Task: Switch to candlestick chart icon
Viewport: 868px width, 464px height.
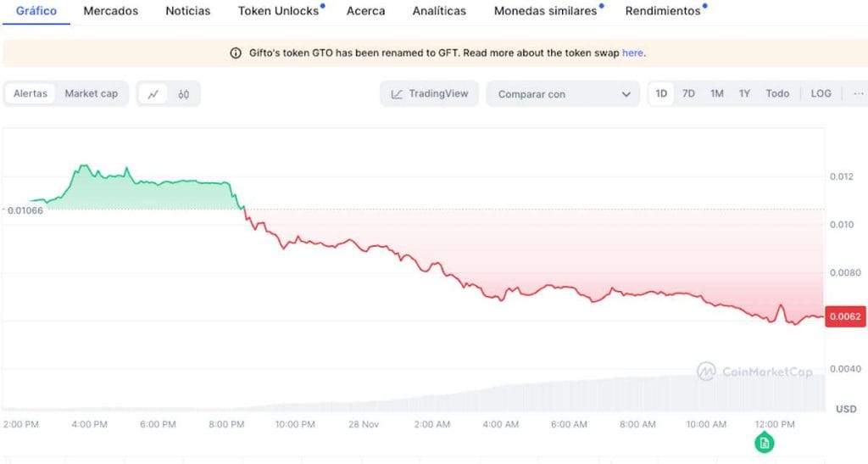Action: pos(184,94)
